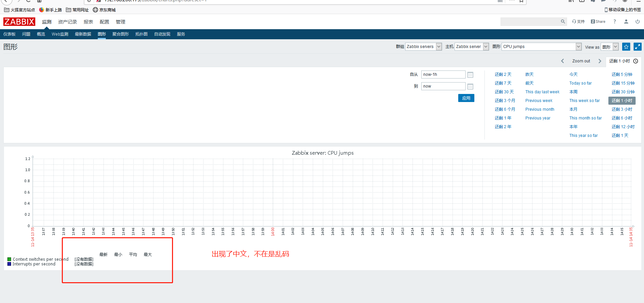Open the user profile icon
The width and height of the screenshot is (644, 303).
[x=626, y=21]
